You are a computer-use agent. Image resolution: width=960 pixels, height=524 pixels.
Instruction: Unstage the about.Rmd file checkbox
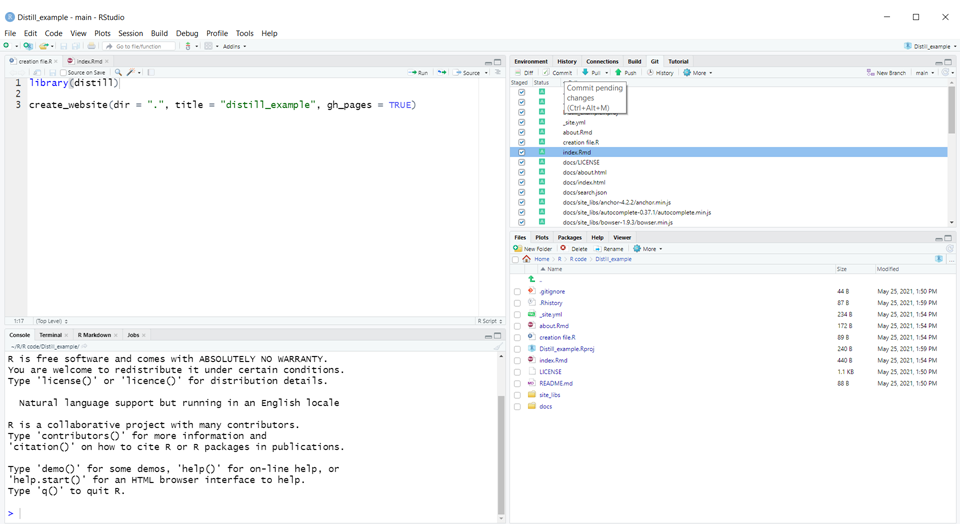pos(522,132)
